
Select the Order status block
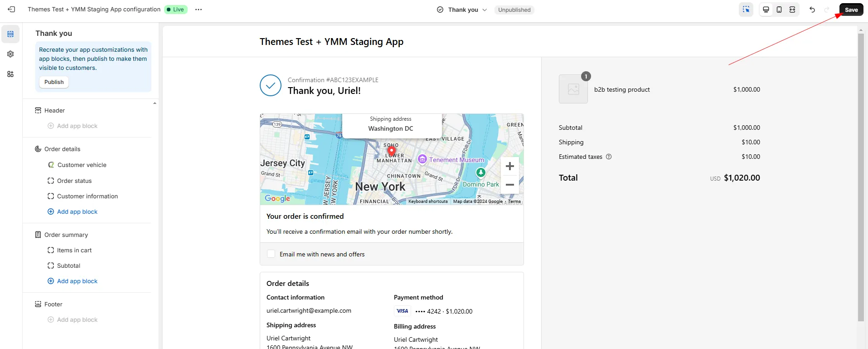(74, 181)
